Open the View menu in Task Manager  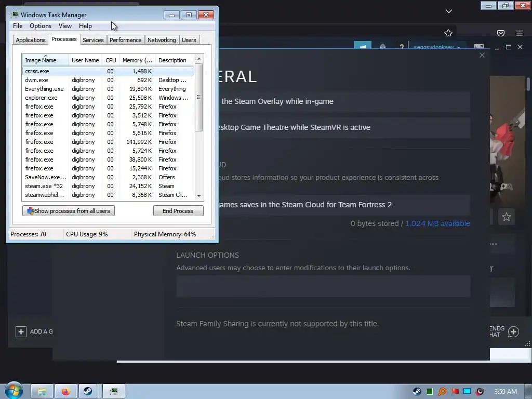pyautogui.click(x=65, y=26)
